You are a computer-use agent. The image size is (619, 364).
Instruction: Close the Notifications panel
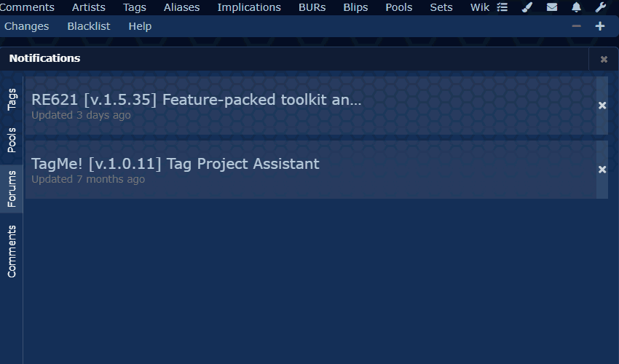(x=604, y=59)
